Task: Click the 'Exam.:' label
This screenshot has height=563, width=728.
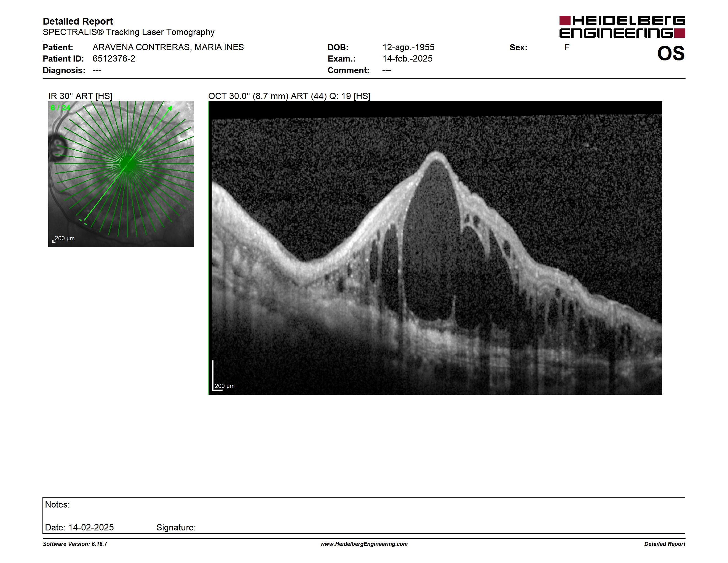Action: click(x=341, y=59)
